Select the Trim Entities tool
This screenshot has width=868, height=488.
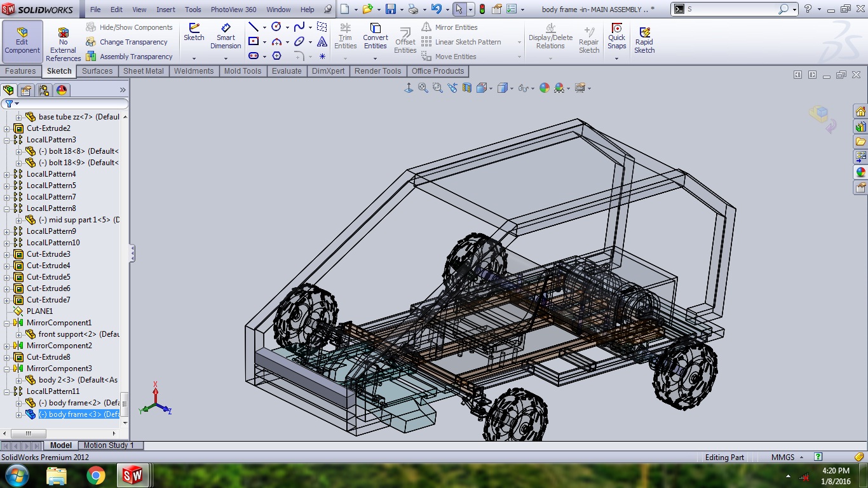point(345,36)
